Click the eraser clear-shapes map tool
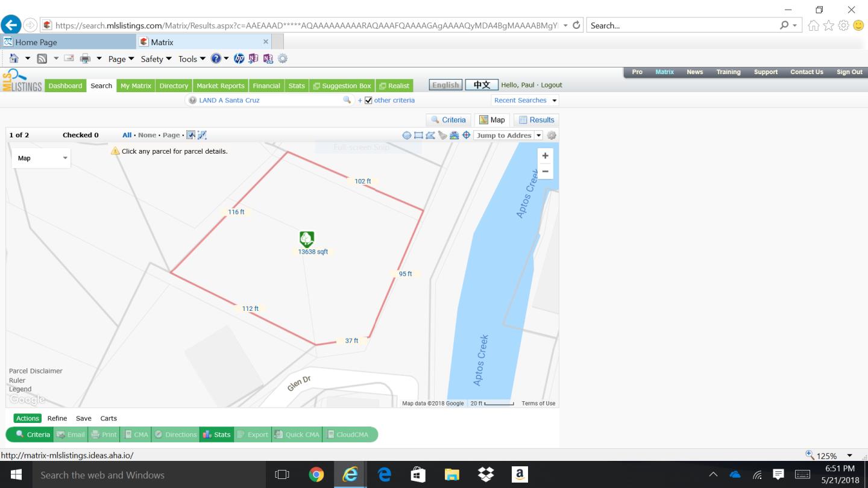This screenshot has height=488, width=868. (442, 136)
